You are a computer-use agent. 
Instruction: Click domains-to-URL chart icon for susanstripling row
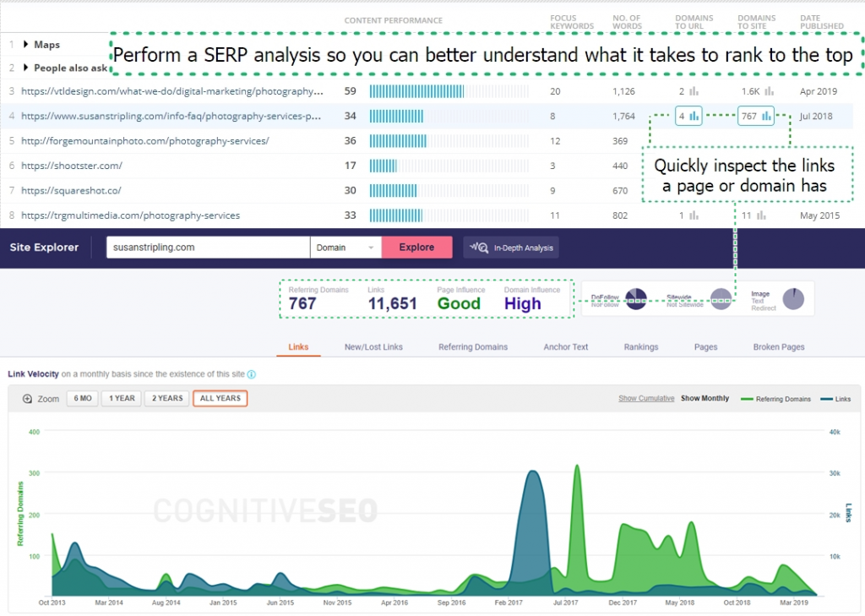coord(694,116)
